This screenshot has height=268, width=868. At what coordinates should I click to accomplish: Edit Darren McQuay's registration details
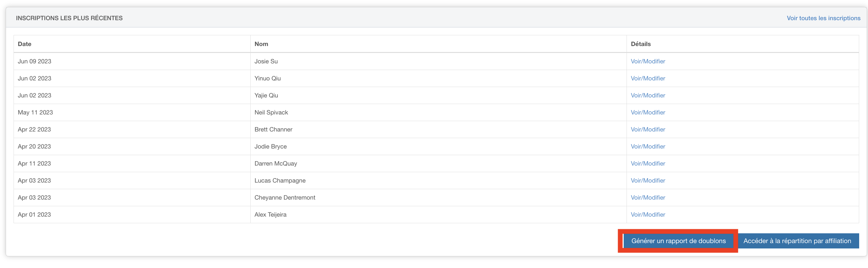pyautogui.click(x=648, y=164)
